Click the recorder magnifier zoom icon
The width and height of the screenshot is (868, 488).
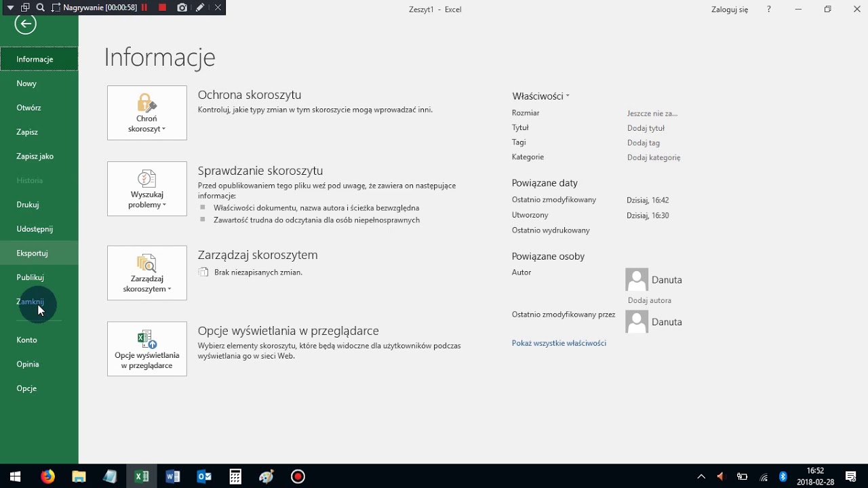tap(41, 7)
